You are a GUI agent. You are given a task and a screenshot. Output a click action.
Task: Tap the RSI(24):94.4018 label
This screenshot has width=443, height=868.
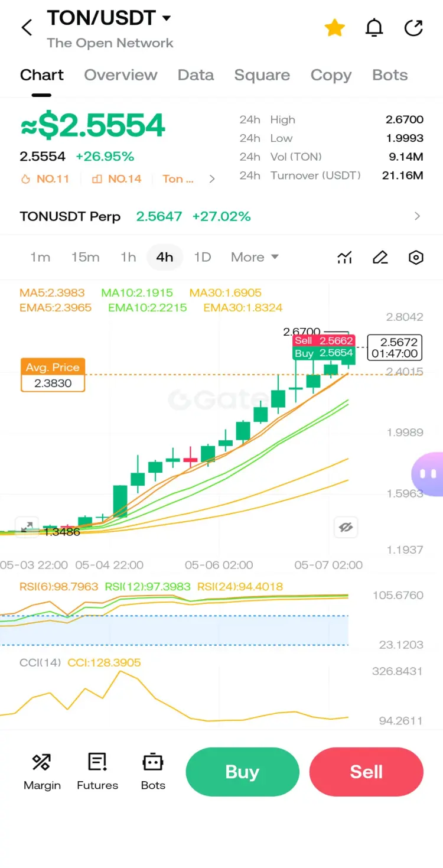click(240, 587)
